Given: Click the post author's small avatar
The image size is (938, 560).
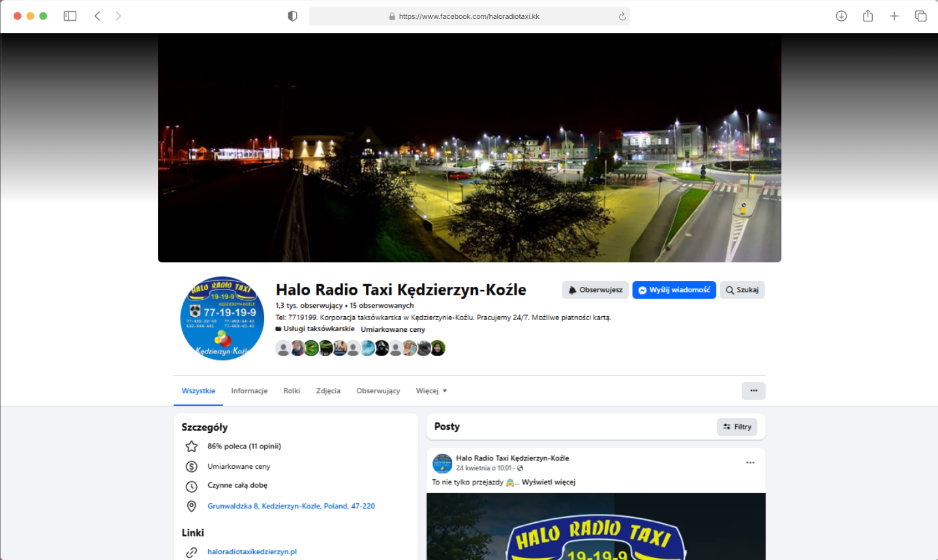Looking at the screenshot, I should (442, 464).
